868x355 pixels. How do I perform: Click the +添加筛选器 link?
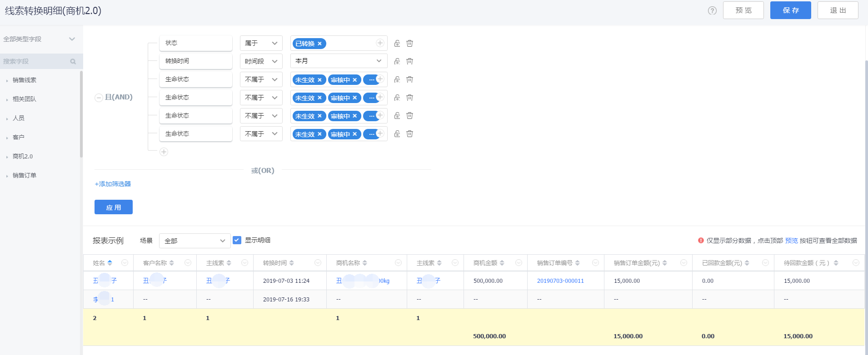(x=113, y=184)
